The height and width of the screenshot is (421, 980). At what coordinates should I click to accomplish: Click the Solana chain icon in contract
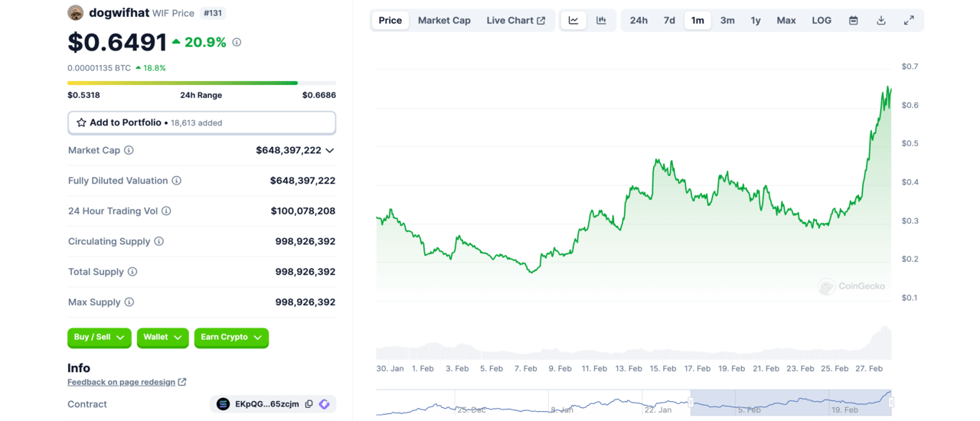(x=224, y=404)
